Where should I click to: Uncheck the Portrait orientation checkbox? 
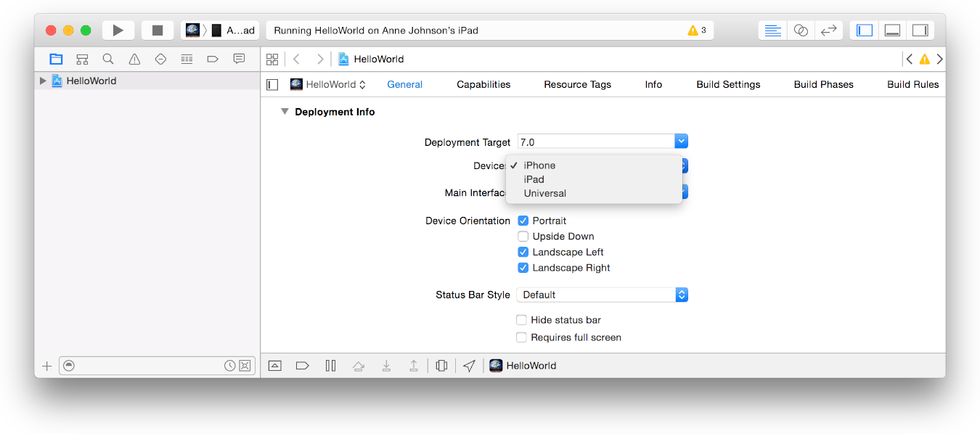523,221
